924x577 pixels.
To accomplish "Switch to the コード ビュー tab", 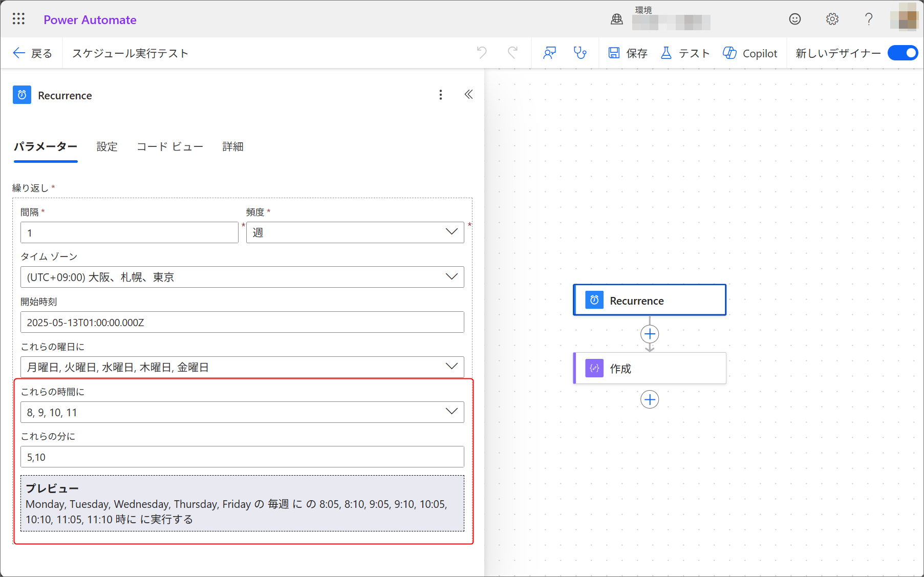I will click(x=170, y=147).
